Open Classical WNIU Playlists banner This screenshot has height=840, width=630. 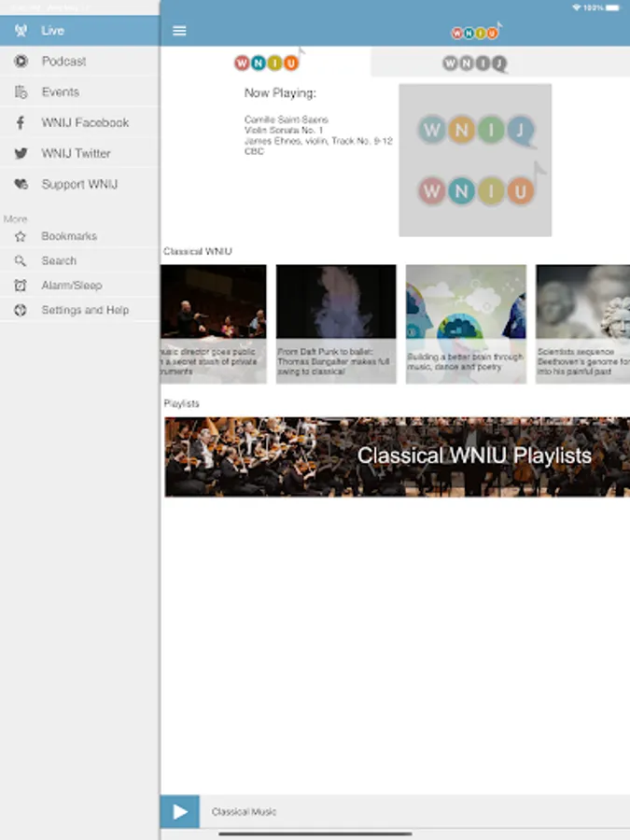(x=397, y=457)
